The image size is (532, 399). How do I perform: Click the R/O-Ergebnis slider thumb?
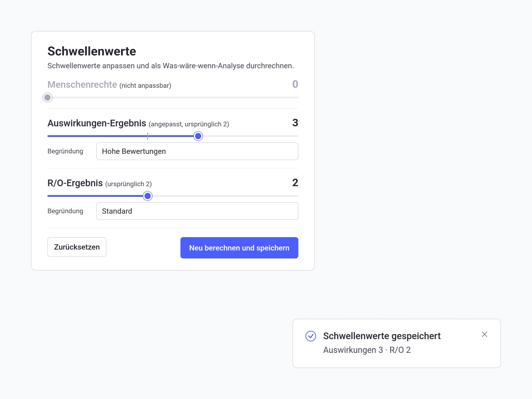pyautogui.click(x=148, y=196)
